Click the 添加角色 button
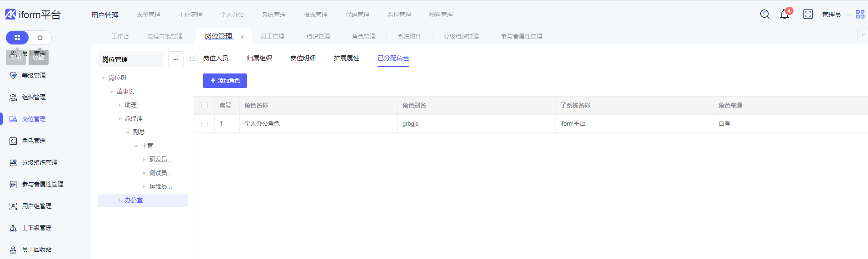This screenshot has width=868, height=259. pyautogui.click(x=225, y=81)
